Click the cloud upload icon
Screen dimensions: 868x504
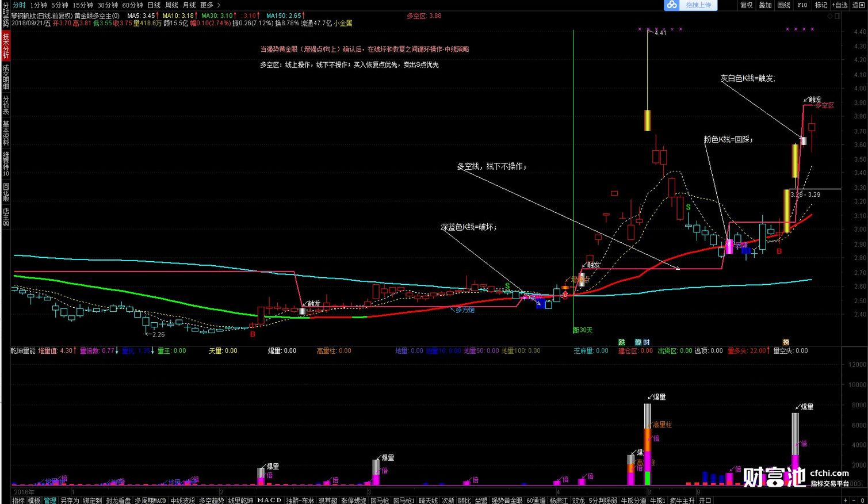click(671, 5)
